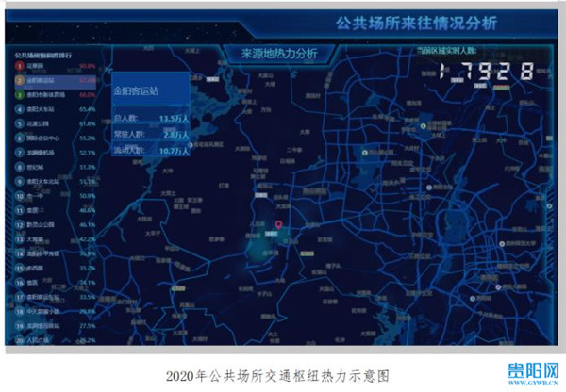Click the pink location pin on map
566x392 pixels.
coord(278,225)
